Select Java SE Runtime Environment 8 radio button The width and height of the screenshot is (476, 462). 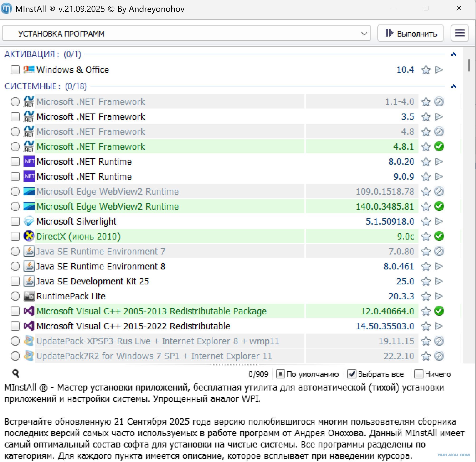tap(15, 266)
